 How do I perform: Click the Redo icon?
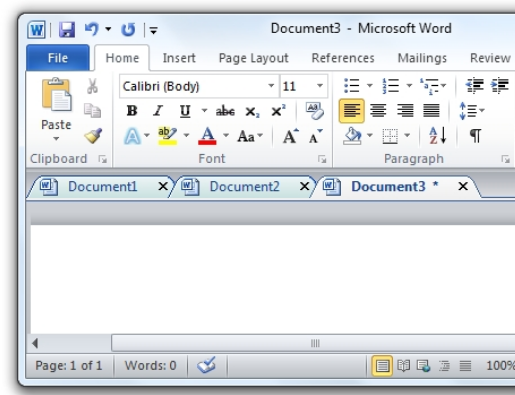tap(128, 29)
